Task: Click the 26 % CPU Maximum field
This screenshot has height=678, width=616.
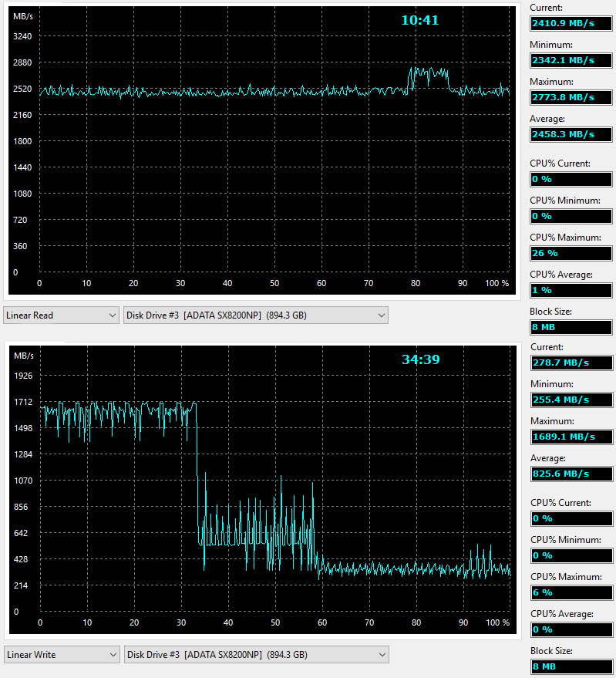Action: (x=571, y=253)
